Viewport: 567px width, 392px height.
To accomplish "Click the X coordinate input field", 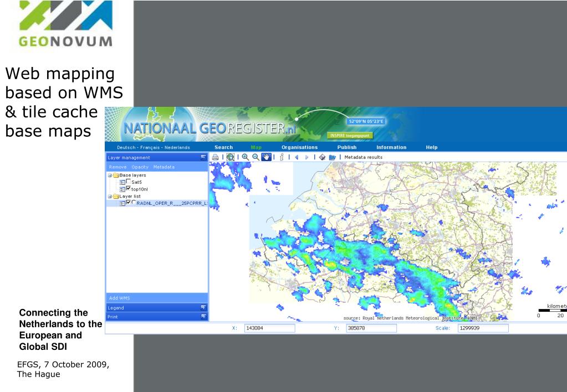I will 269,328.
